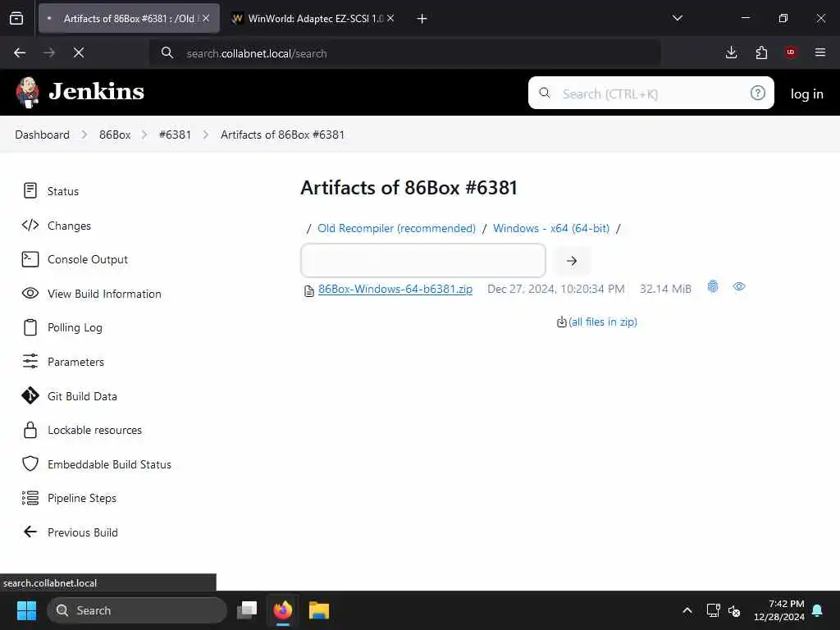Go back to previous page
The height and width of the screenshot is (630, 840).
pos(20,52)
